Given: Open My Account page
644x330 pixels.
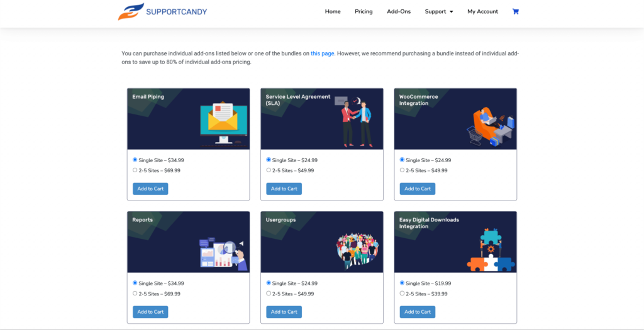Looking at the screenshot, I should pos(482,11).
